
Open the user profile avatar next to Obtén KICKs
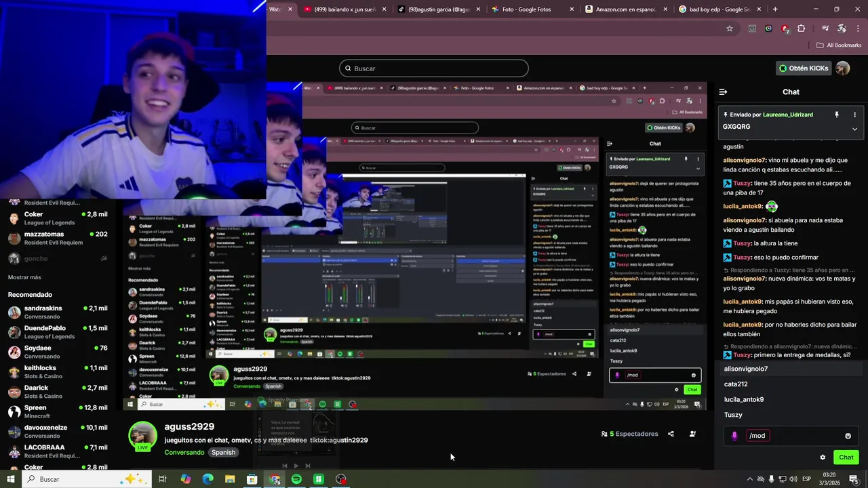point(842,68)
